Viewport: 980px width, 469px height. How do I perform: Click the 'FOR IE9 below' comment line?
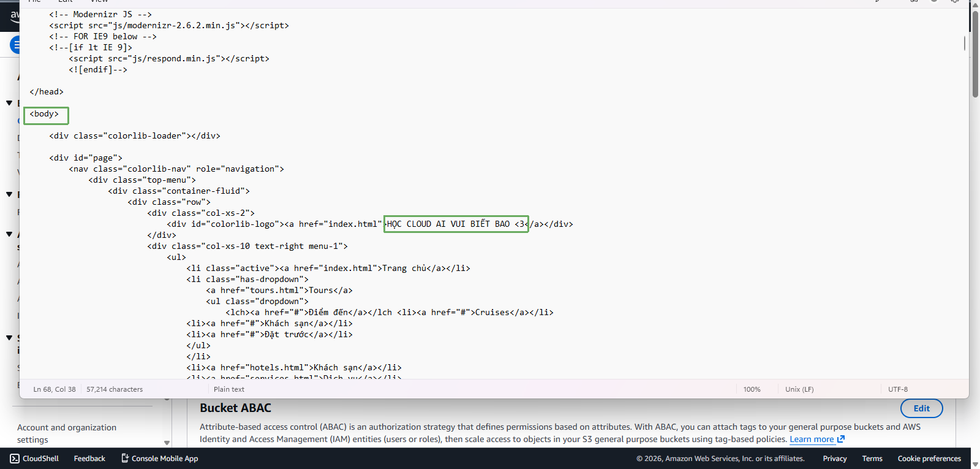pyautogui.click(x=103, y=37)
